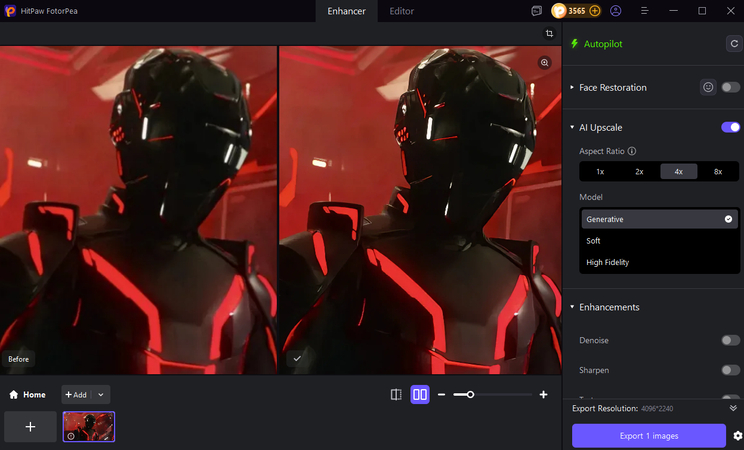Click the reset refresh icon beside Autopilot
The image size is (744, 450).
(734, 44)
